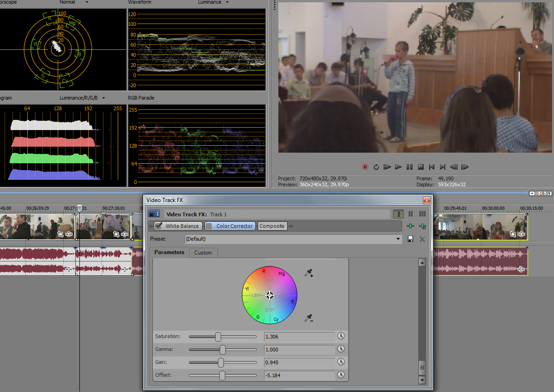
Task: Save the current FX preset
Action: [410, 239]
